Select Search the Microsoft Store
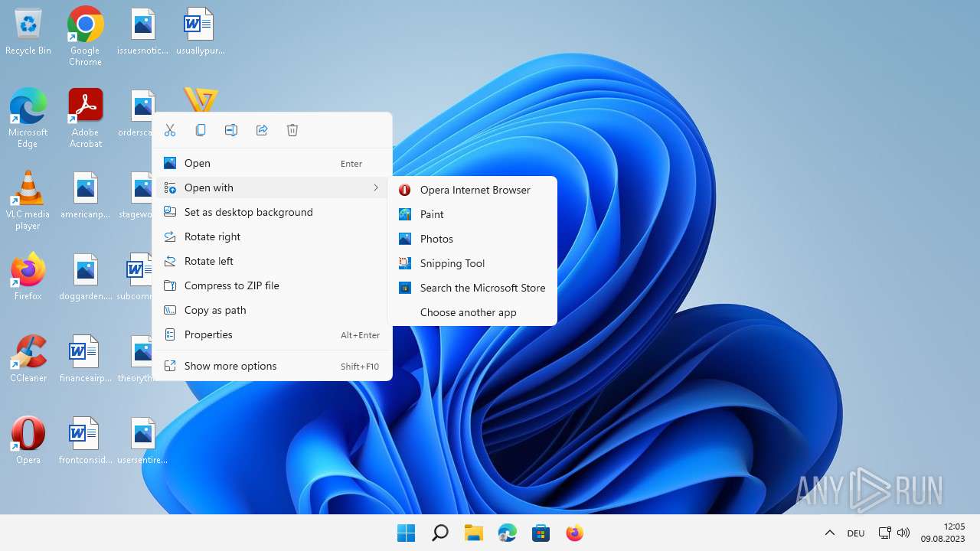980x551 pixels. pos(472,288)
